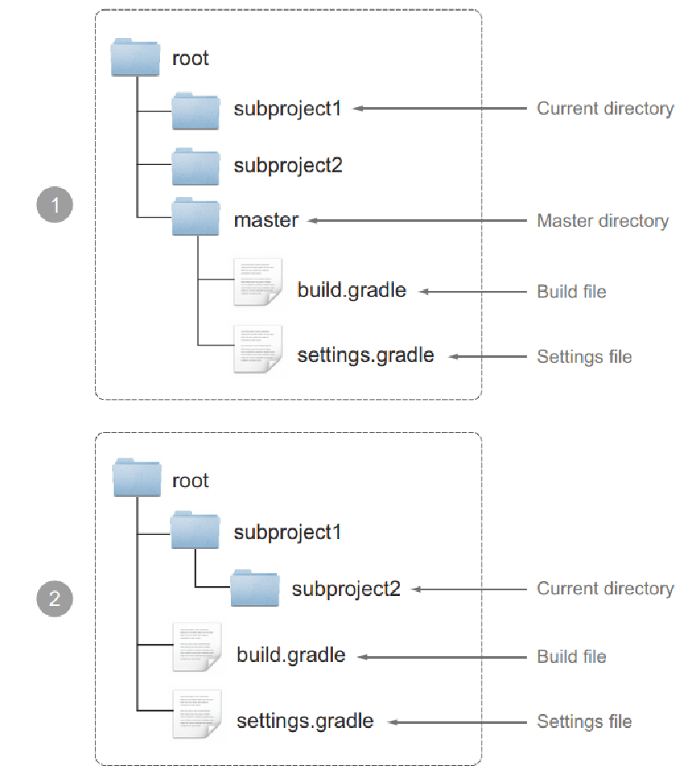Open the master folder icon

tap(195, 217)
